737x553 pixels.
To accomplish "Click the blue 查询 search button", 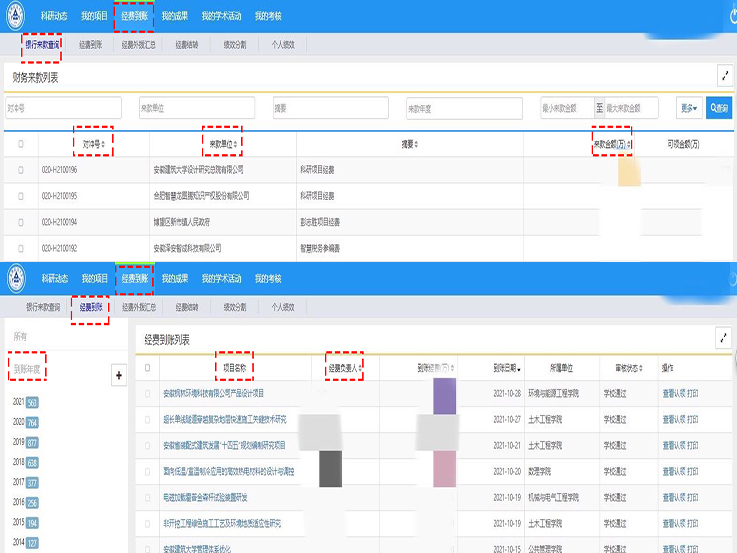I will point(719,108).
